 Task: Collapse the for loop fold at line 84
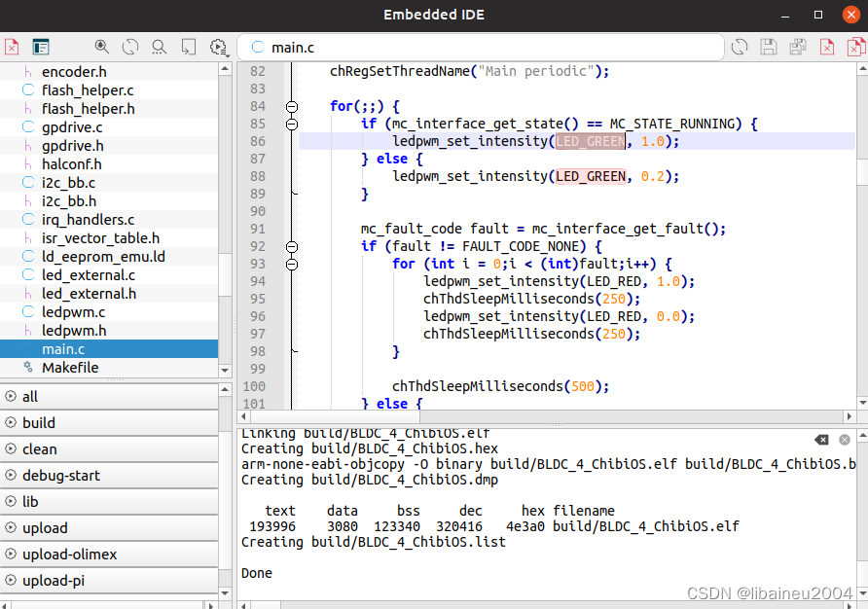[292, 106]
